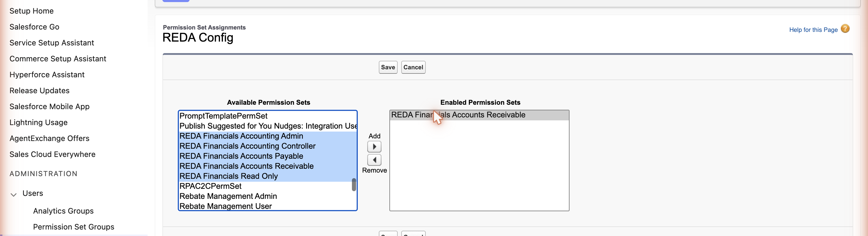Open Salesforce Mobile App settings
868x236 pixels.
click(x=50, y=107)
